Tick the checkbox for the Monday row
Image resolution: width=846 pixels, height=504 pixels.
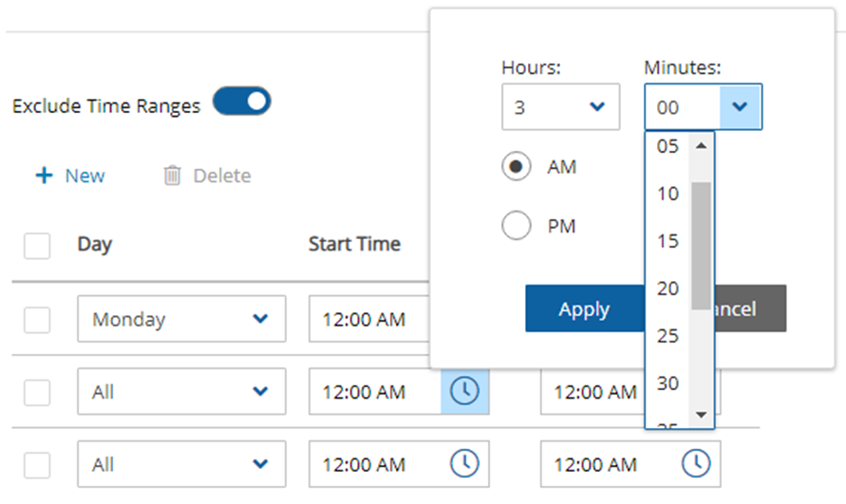point(37,320)
